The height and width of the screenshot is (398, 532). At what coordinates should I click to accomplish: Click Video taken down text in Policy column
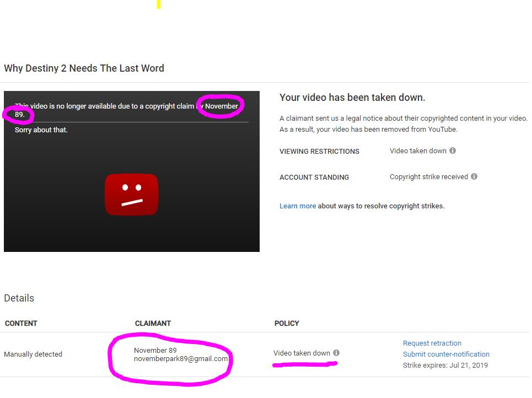pyautogui.click(x=302, y=353)
